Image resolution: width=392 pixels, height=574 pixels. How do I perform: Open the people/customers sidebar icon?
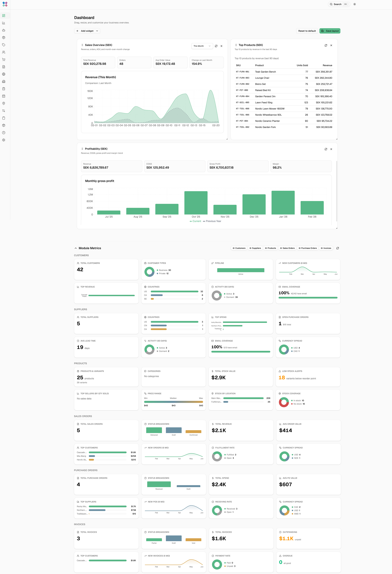tap(4, 52)
